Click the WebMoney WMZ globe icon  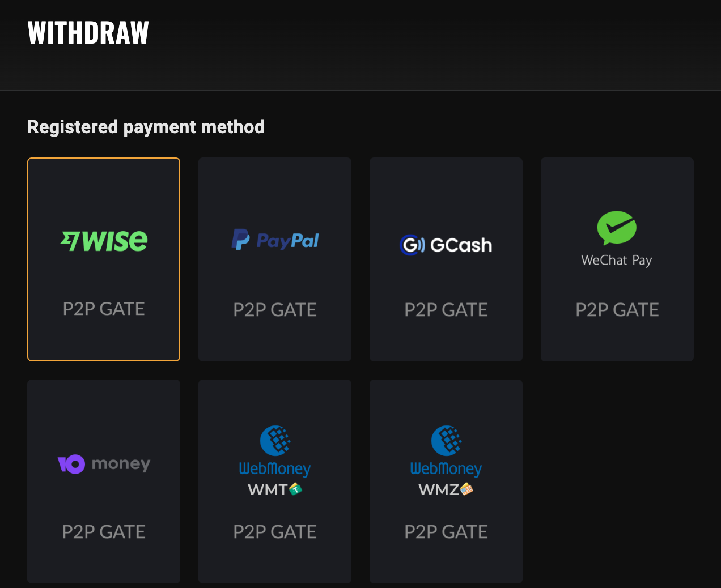click(446, 440)
